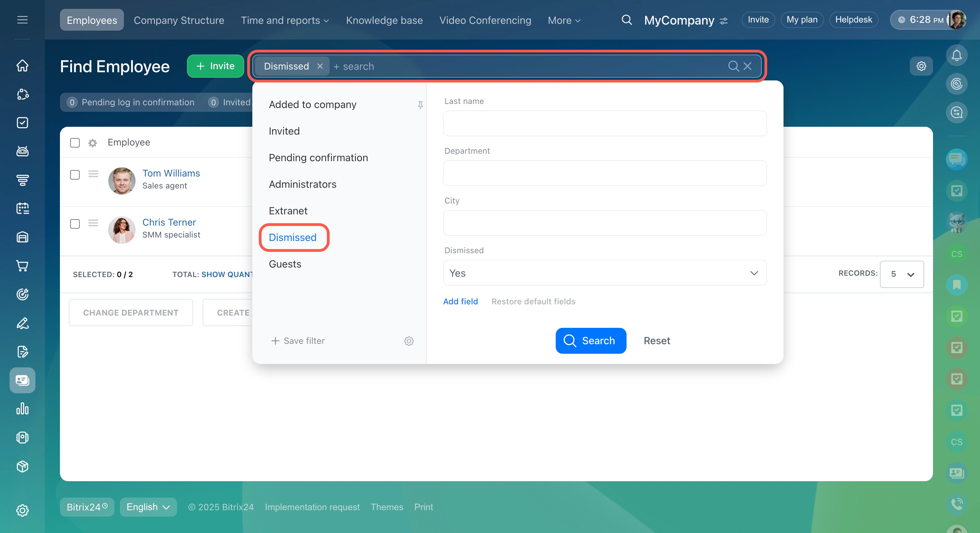Open the calendar icon in sidebar
This screenshot has height=533, width=980.
[x=22, y=208]
